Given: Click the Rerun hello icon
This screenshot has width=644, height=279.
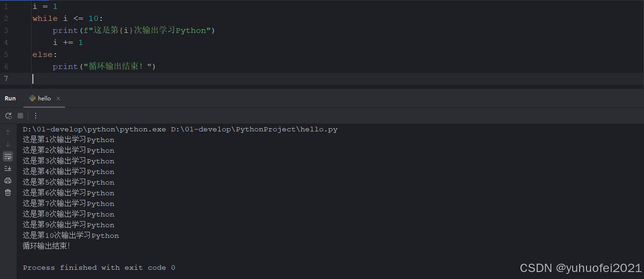Looking at the screenshot, I should pyautogui.click(x=8, y=116).
